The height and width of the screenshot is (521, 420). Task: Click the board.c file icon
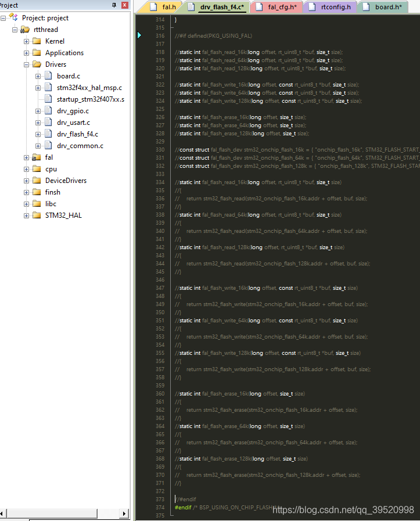coord(48,76)
